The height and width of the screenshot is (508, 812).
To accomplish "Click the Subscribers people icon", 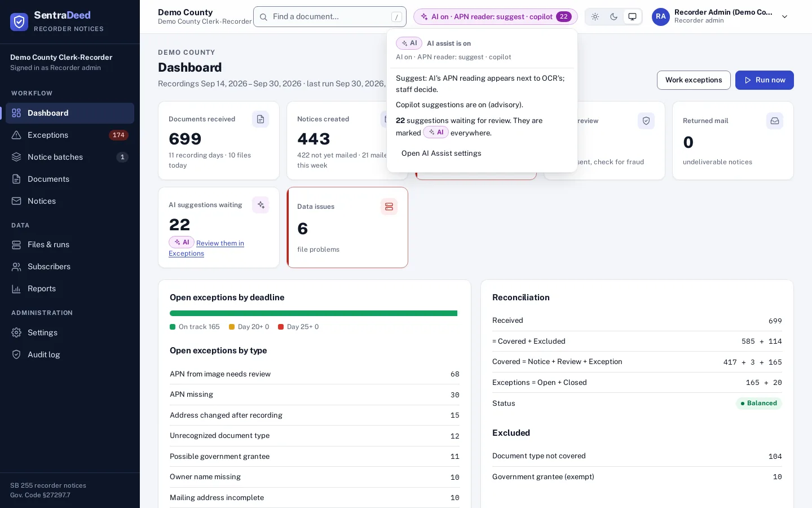I will (16, 266).
